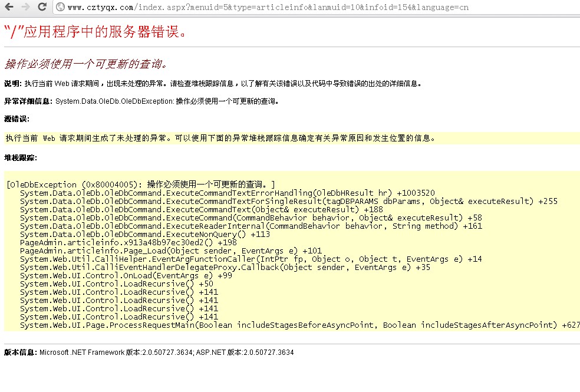The image size is (580, 392).
Task: Click the '源错误:' label
Action: (17, 119)
